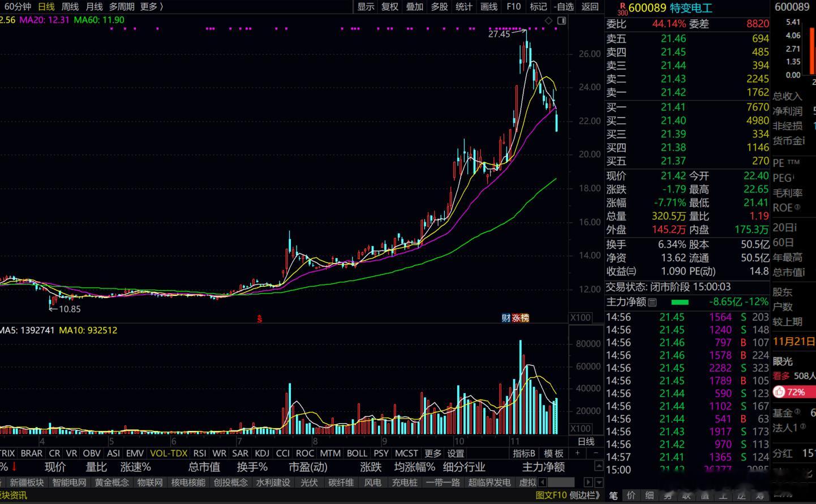Sort by 换手% column header

(x=252, y=467)
